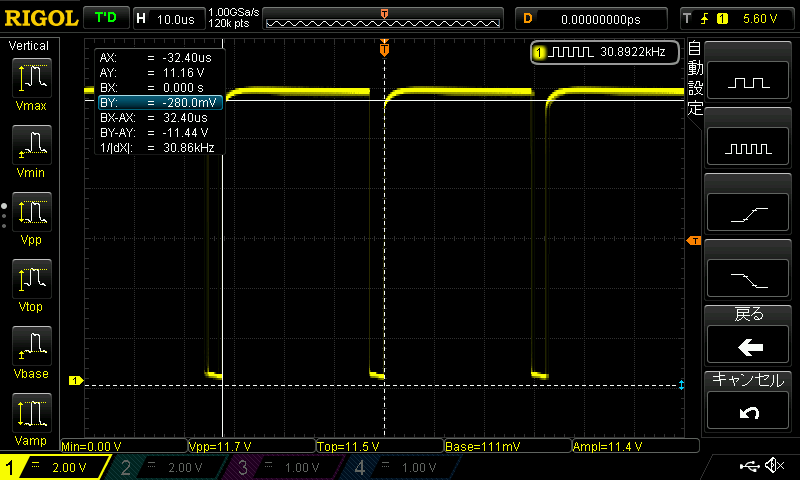The image size is (800, 480).
Task: Click the trigger rising edge icon in header
Action: (x=705, y=19)
